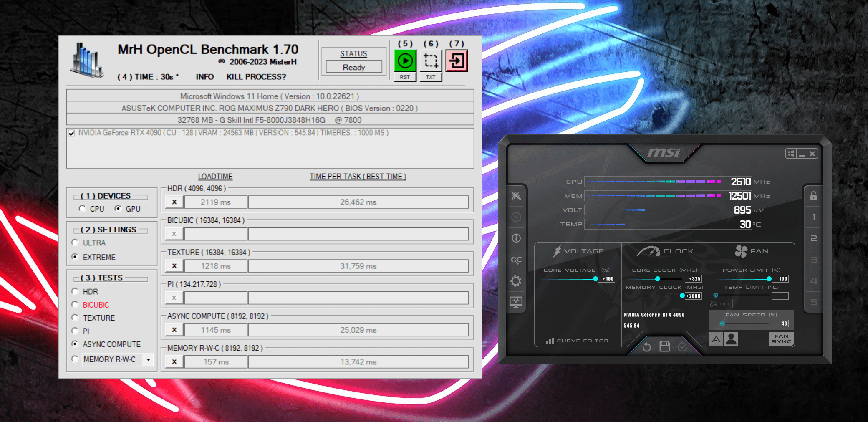The height and width of the screenshot is (422, 868).
Task: Open the Afterburner Curve Editor
Action: point(577,341)
